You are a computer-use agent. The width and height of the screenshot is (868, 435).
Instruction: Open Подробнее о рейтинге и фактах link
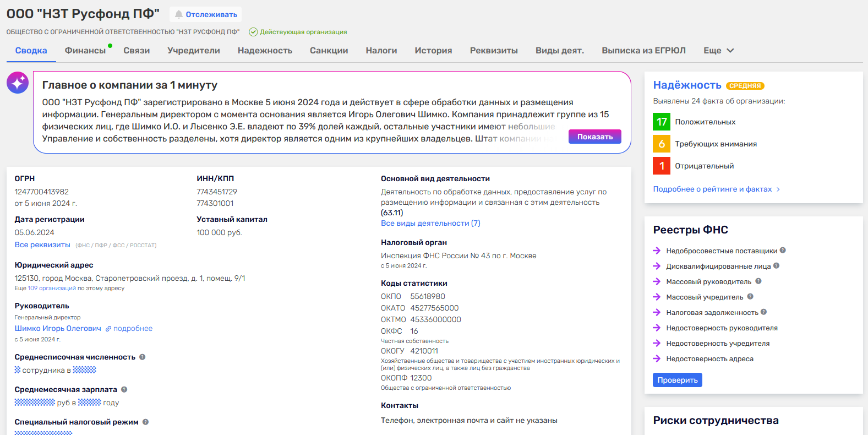tap(712, 189)
